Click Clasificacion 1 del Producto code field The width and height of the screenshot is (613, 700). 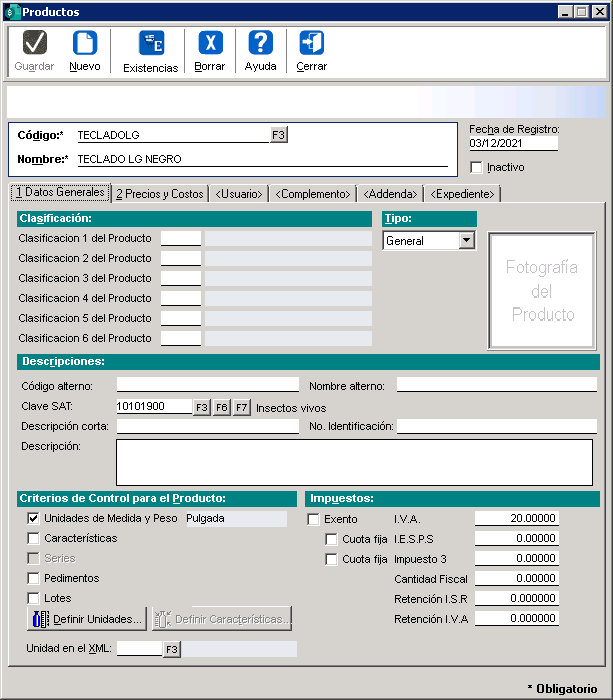pos(181,238)
